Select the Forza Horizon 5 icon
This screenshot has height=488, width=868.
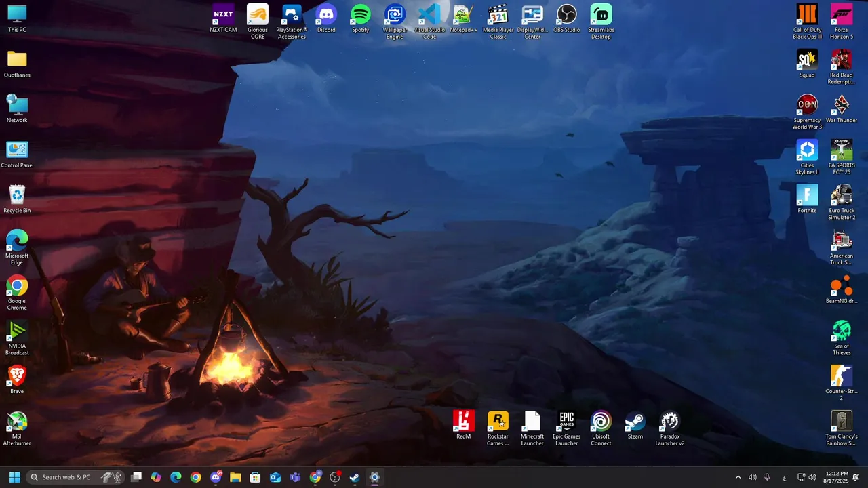pyautogui.click(x=842, y=22)
